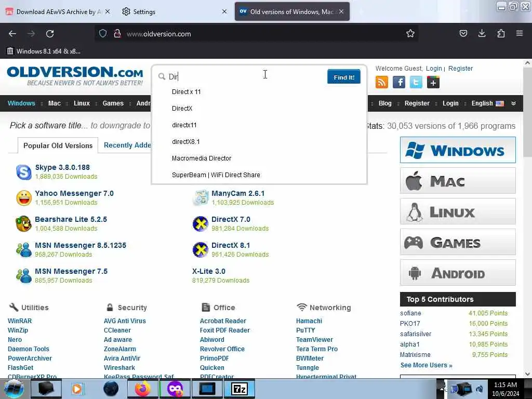
Task: Open the media player taskbar icon
Action: (78, 389)
